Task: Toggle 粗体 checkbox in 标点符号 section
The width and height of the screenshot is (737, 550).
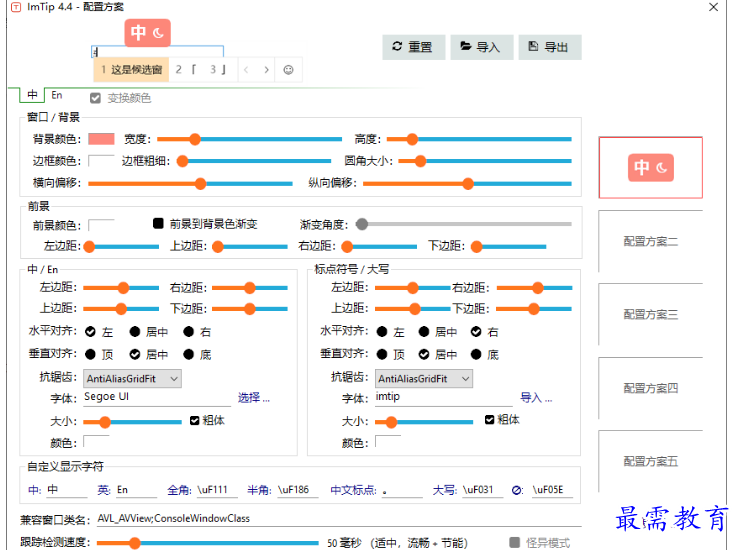Action: [x=489, y=420]
